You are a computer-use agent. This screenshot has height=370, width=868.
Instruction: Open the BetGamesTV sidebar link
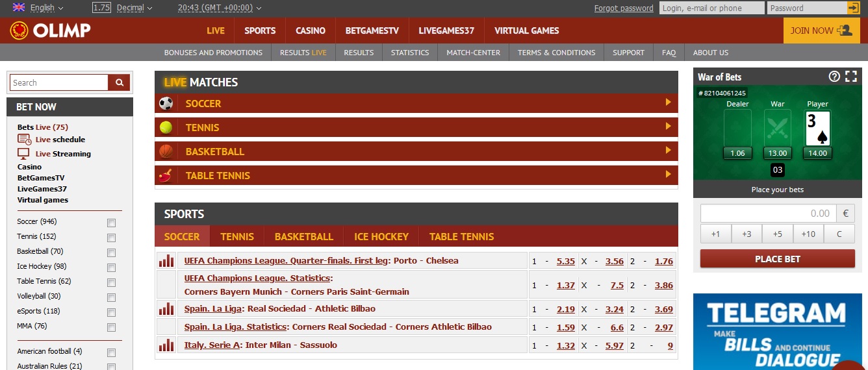tap(41, 177)
